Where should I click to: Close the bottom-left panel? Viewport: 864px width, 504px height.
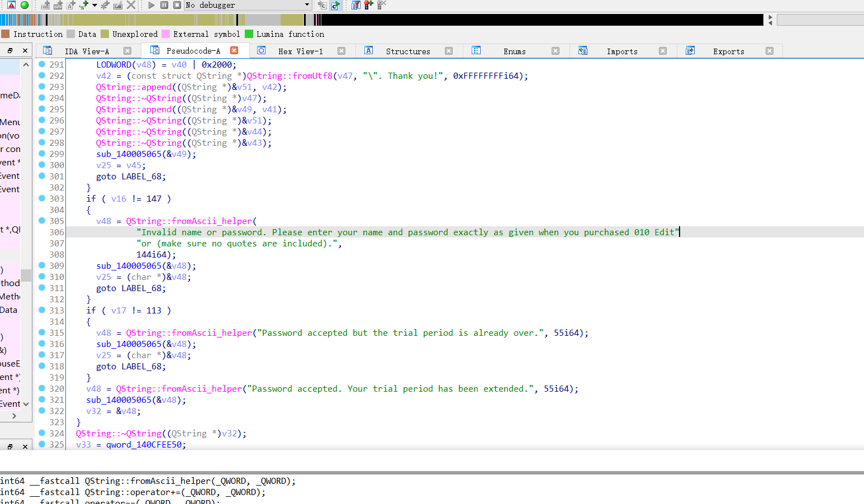(x=25, y=446)
